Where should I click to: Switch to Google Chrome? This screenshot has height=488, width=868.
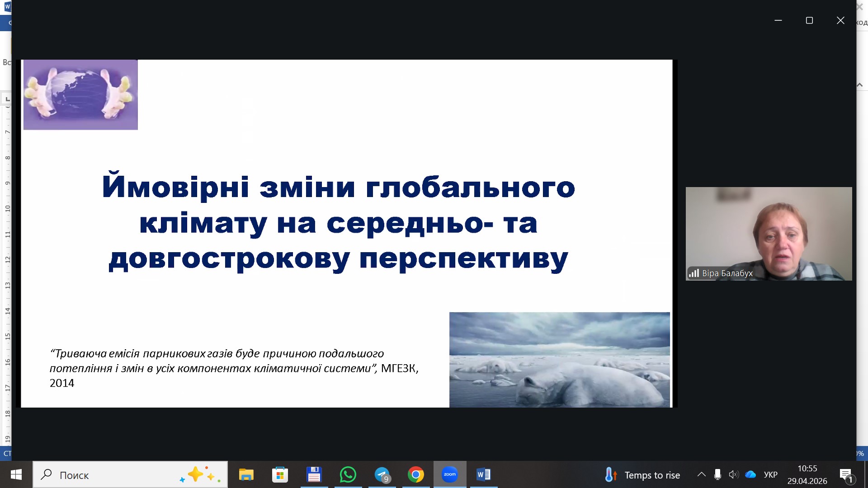tap(416, 475)
